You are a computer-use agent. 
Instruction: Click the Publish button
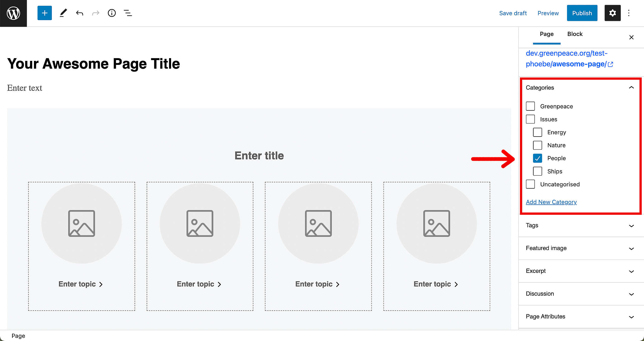pyautogui.click(x=582, y=13)
